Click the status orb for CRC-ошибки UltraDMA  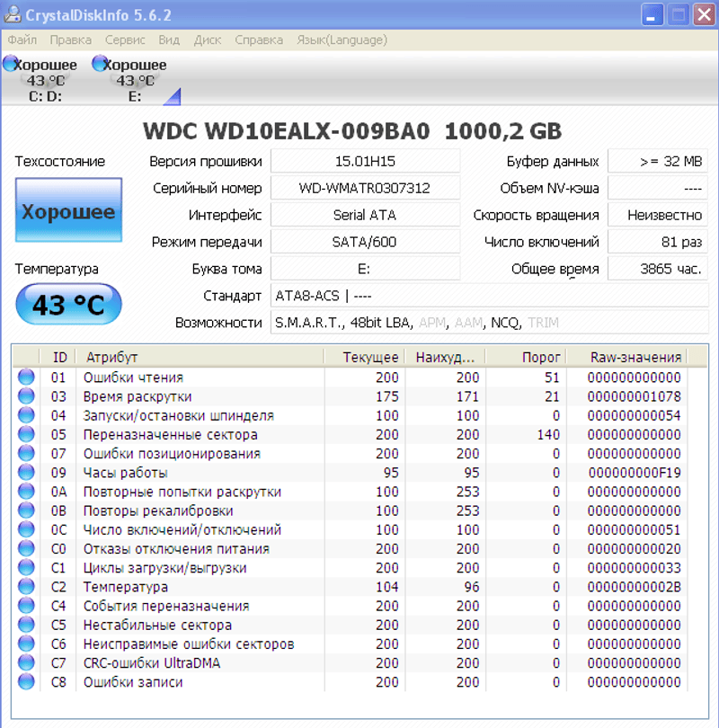pos(26,663)
